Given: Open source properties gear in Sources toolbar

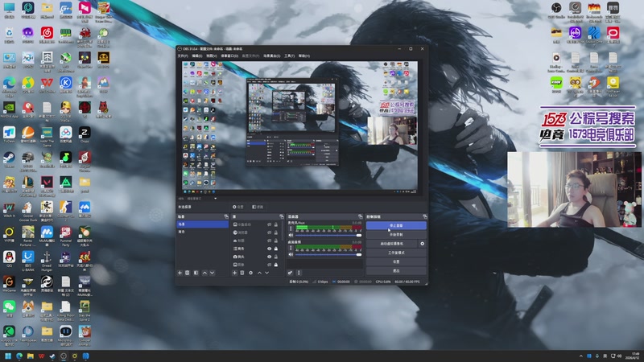Looking at the screenshot, I should pyautogui.click(x=250, y=273).
